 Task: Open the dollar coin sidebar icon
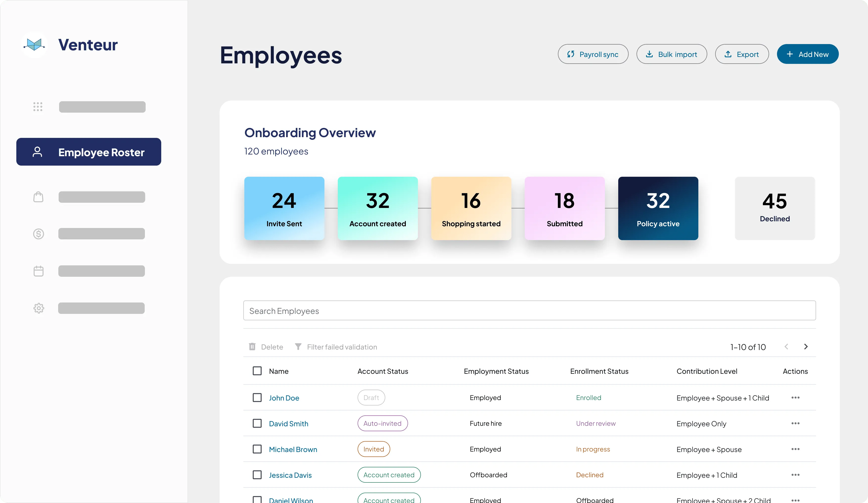38,234
